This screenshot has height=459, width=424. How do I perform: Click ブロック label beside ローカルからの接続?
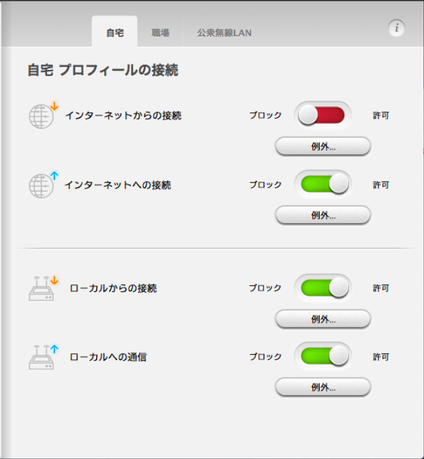(265, 288)
